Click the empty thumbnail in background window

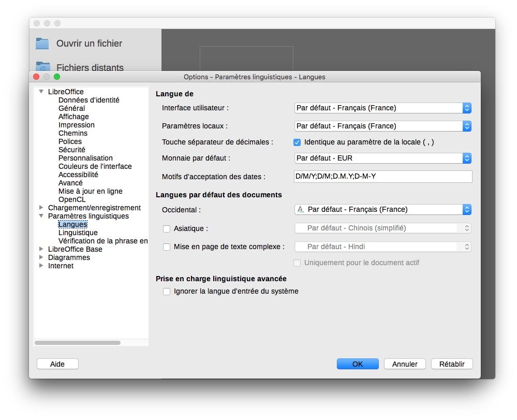[x=246, y=59]
